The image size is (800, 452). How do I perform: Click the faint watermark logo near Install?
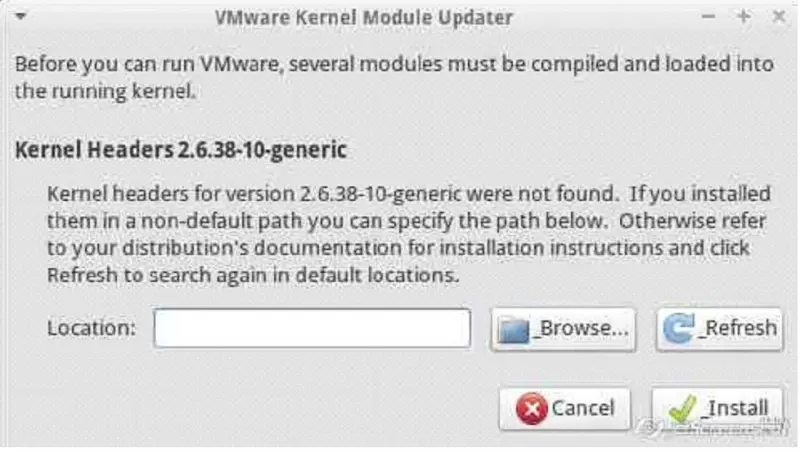click(651, 428)
